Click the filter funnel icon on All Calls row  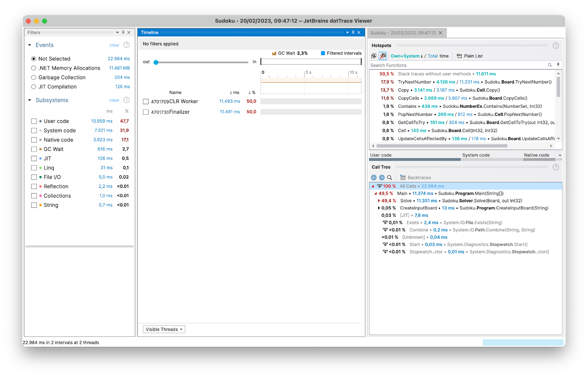pos(380,186)
